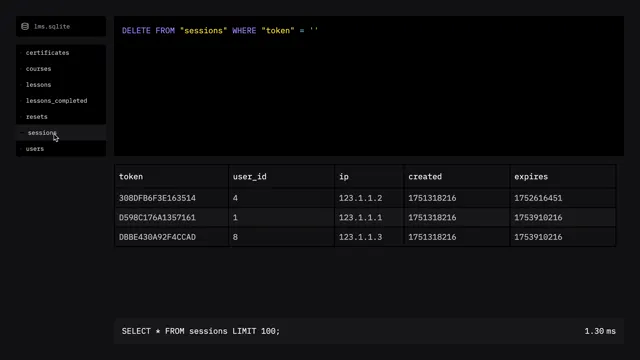The width and height of the screenshot is (640, 360).
Task: Select token cell DBBE430A92F4CCAD
Action: (x=171, y=237)
